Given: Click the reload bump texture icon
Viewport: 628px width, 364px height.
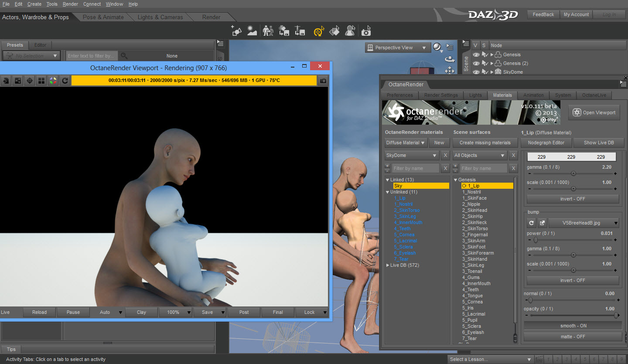Looking at the screenshot, I should coord(531,223).
